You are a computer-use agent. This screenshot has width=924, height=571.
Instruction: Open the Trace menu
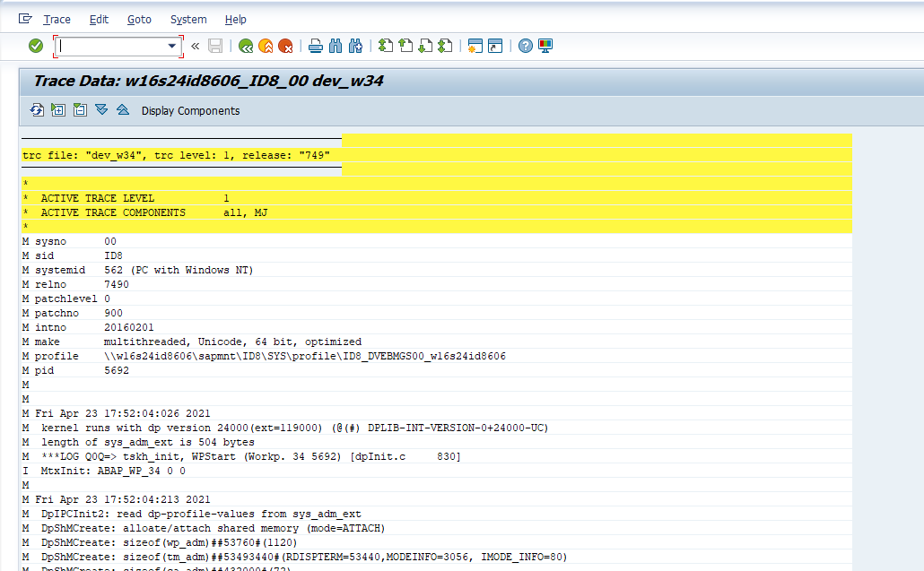pyautogui.click(x=57, y=19)
